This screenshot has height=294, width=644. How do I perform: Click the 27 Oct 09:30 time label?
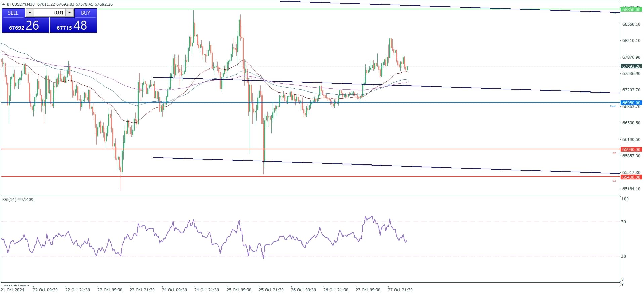(x=368, y=290)
